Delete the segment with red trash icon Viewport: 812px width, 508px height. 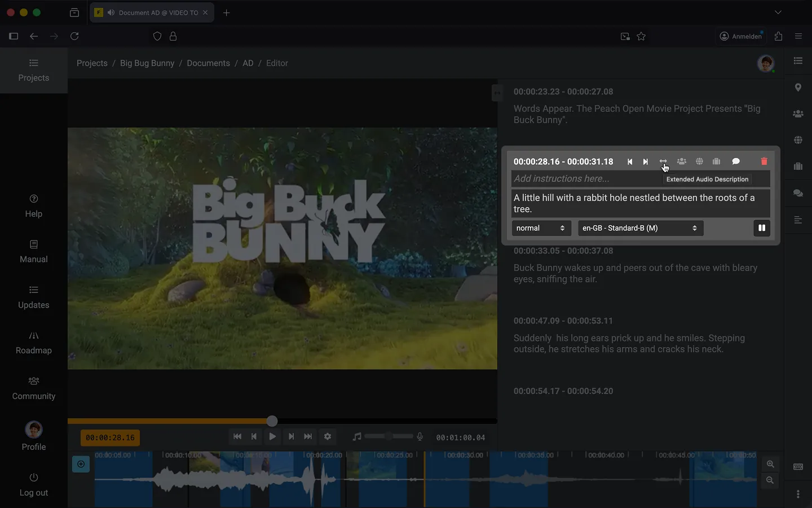click(764, 161)
